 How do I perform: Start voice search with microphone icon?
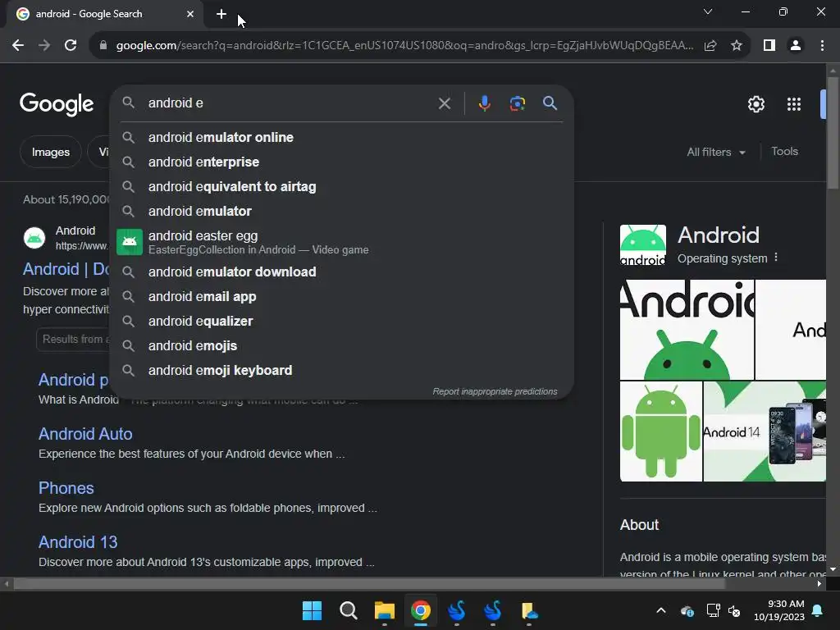[x=484, y=103]
